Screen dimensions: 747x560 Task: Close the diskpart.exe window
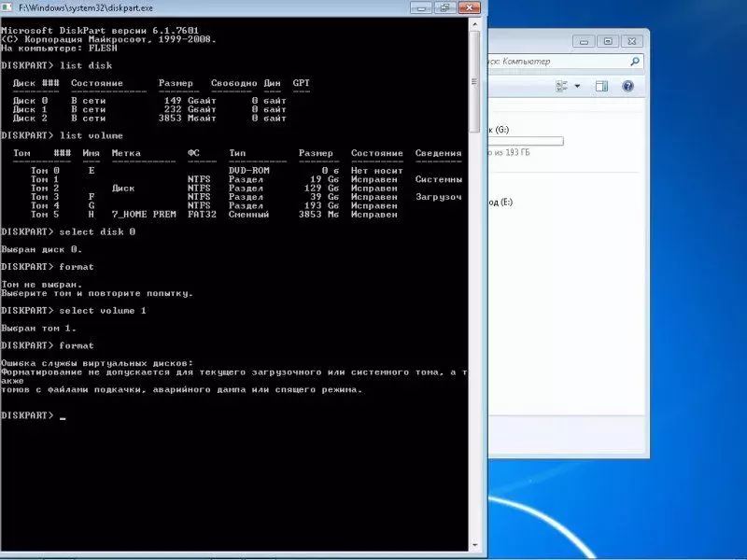pyautogui.click(x=470, y=7)
